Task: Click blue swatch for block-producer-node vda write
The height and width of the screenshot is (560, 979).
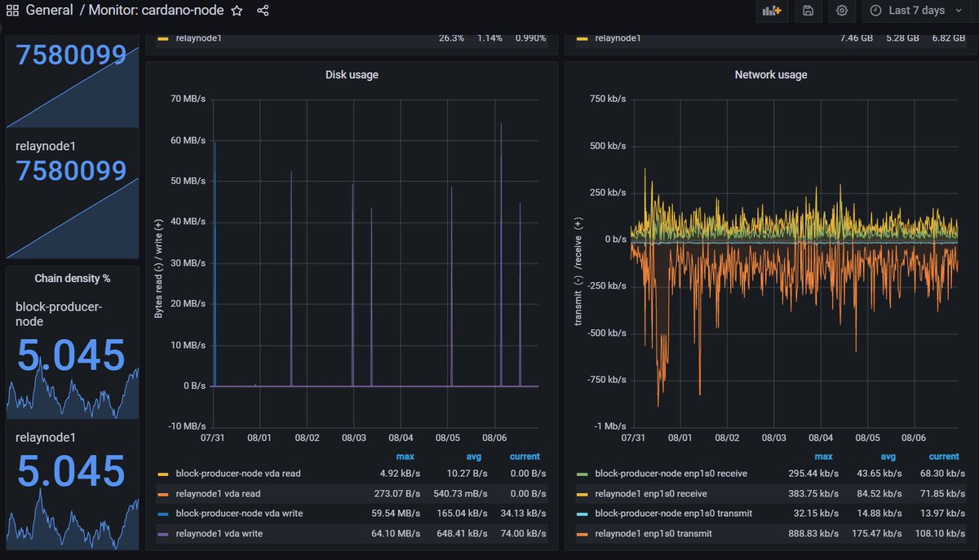Action: pyautogui.click(x=163, y=514)
